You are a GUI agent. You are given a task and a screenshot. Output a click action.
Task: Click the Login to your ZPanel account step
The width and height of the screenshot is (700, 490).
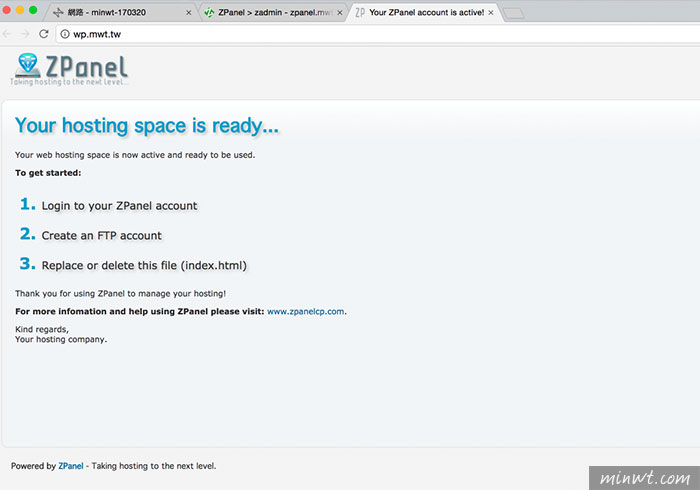pyautogui.click(x=119, y=206)
